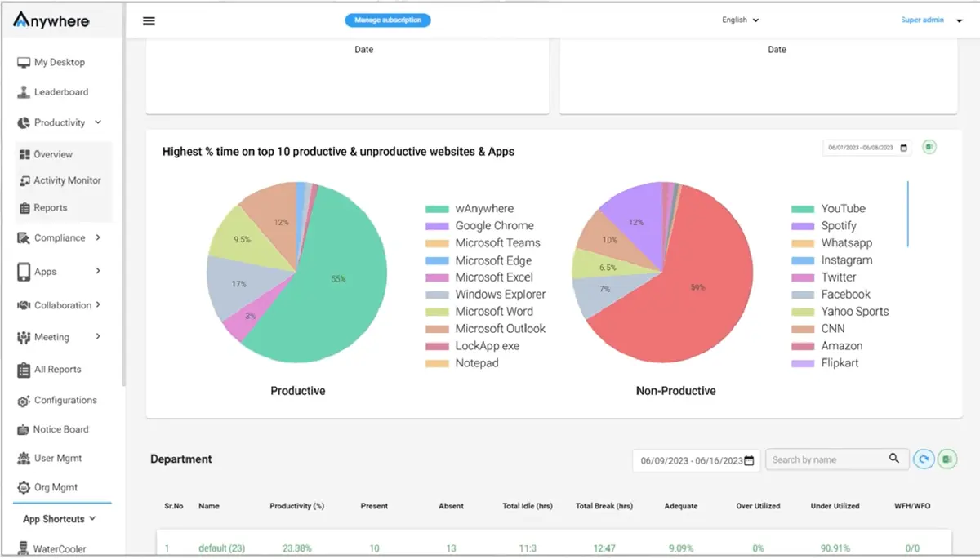
Task: Click the 23.38% productivity value
Action: point(296,548)
